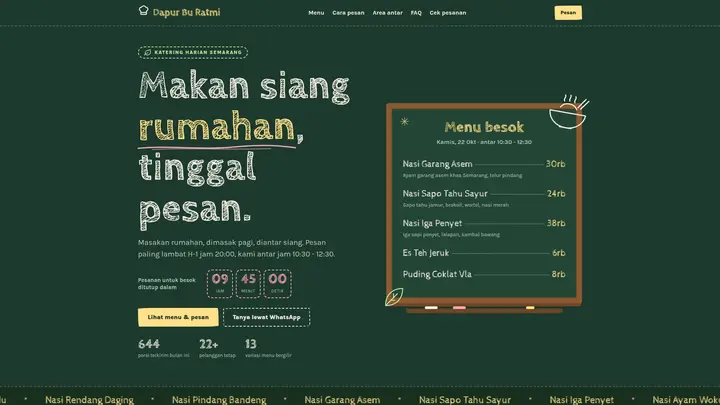
Task: Click the 22+ pelanggan tetap statistic
Action: [217, 348]
